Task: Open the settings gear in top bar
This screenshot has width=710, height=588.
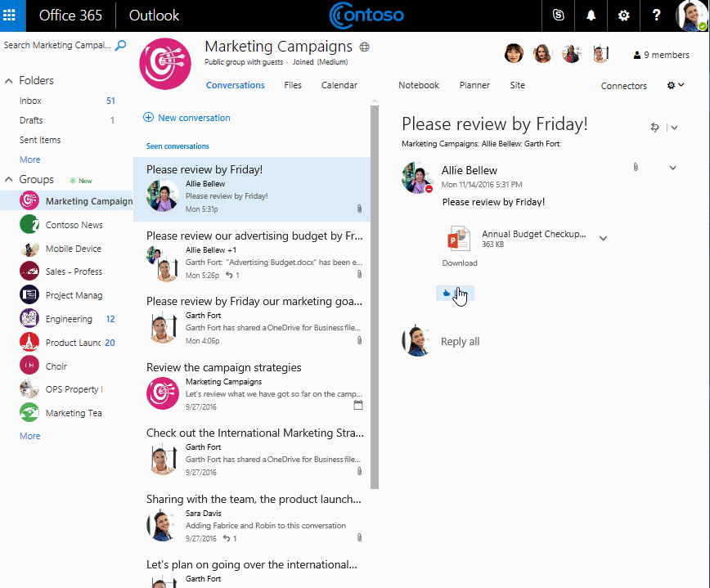Action: tap(624, 16)
